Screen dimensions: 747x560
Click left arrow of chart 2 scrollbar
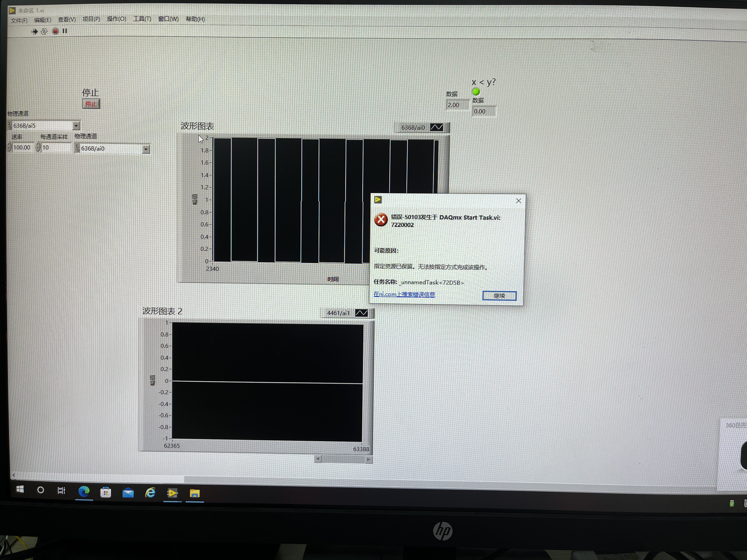317,459
